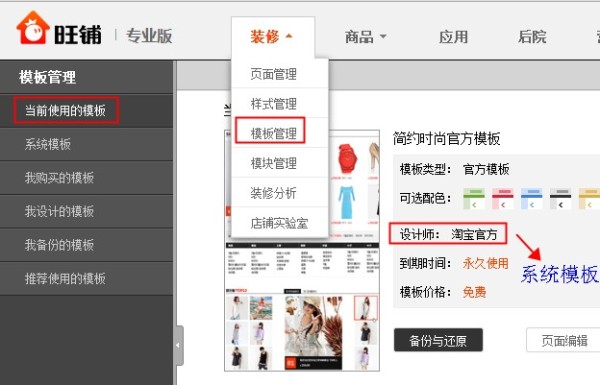Choose 样式管理 from the dropdown
Screen dimensions: 600x385
(x=273, y=103)
